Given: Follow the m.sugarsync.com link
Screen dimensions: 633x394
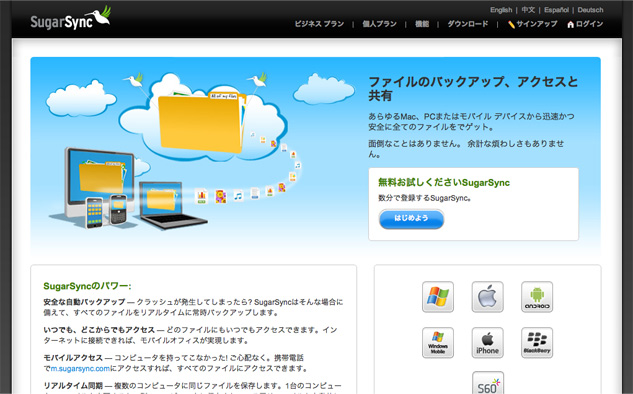Looking at the screenshot, I should (x=80, y=369).
